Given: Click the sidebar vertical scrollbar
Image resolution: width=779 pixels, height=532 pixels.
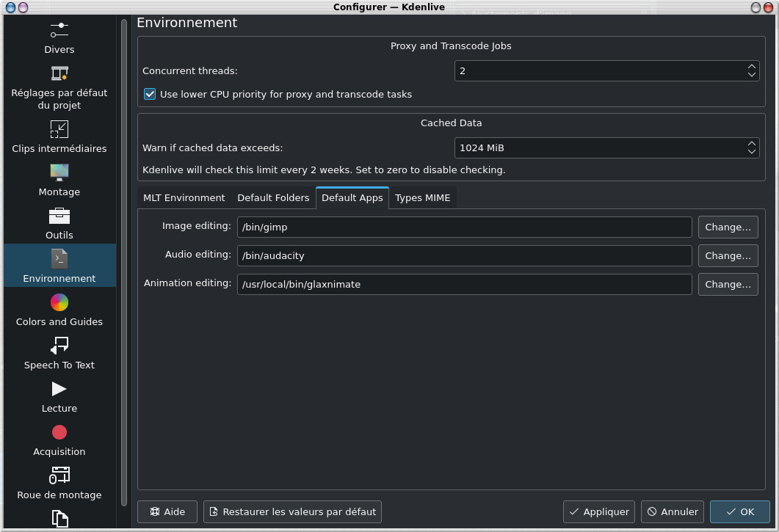Looking at the screenshot, I should 123,262.
